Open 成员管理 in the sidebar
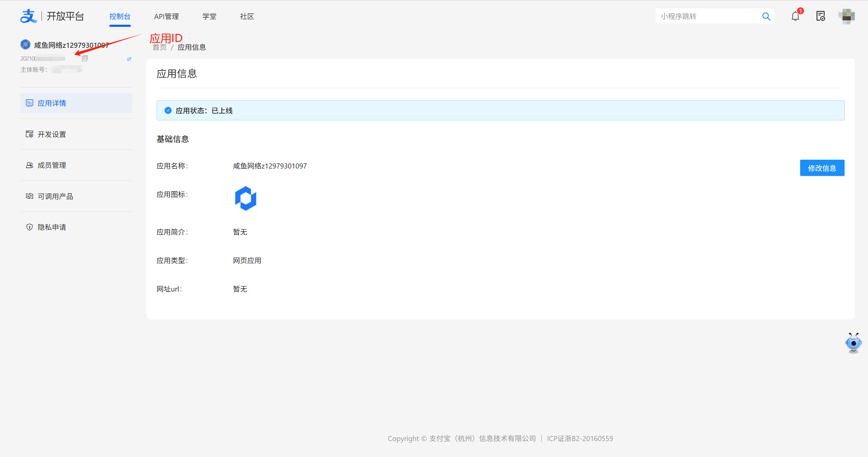 coord(76,165)
